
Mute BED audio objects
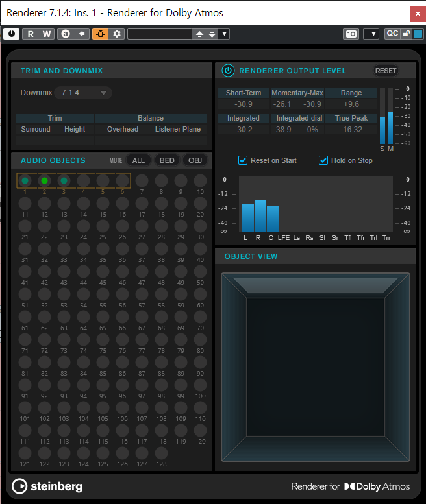(x=167, y=160)
